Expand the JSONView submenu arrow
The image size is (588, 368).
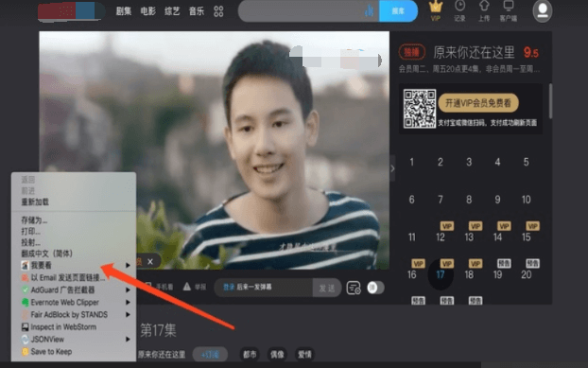click(x=128, y=339)
